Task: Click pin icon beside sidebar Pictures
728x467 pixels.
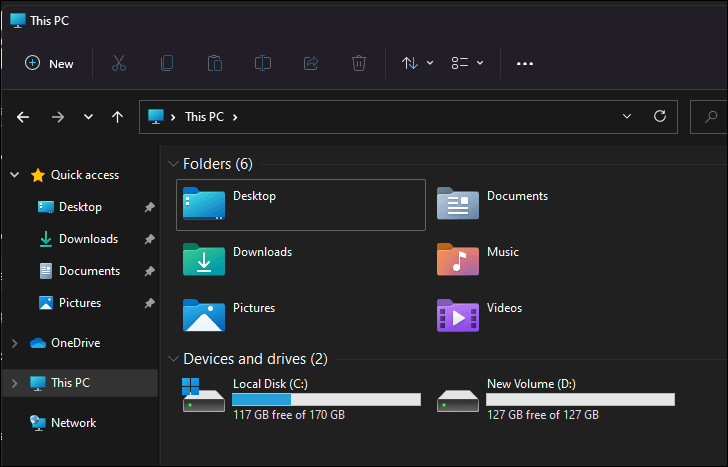Action: pyautogui.click(x=150, y=303)
